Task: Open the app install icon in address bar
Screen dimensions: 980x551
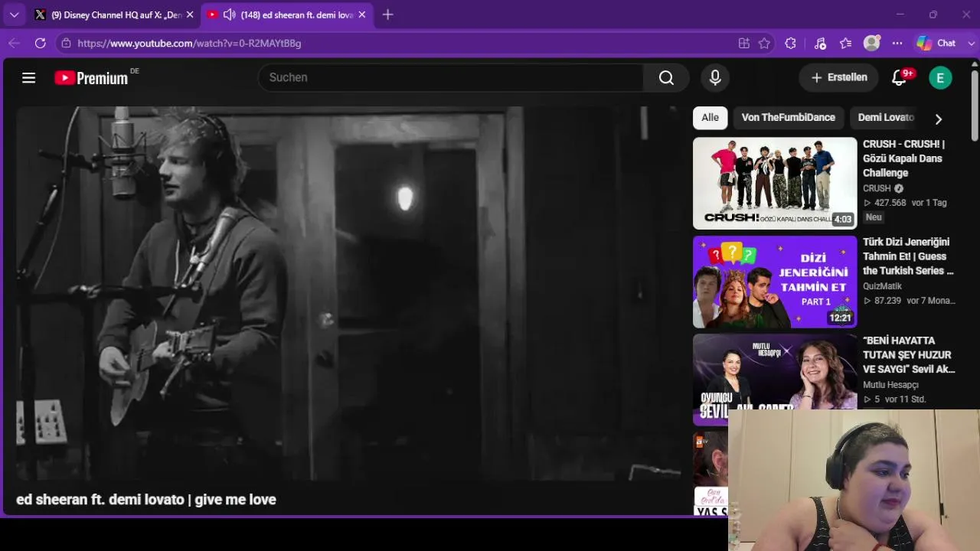Action: pyautogui.click(x=743, y=44)
